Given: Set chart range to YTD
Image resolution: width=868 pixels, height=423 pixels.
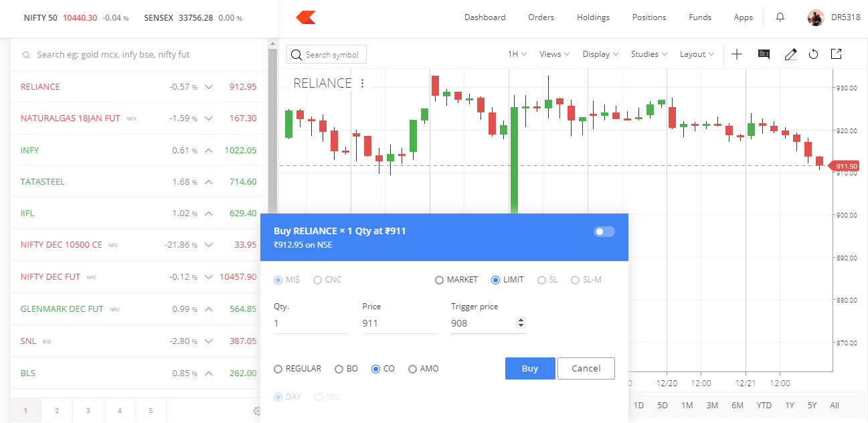Looking at the screenshot, I should click(x=764, y=406).
